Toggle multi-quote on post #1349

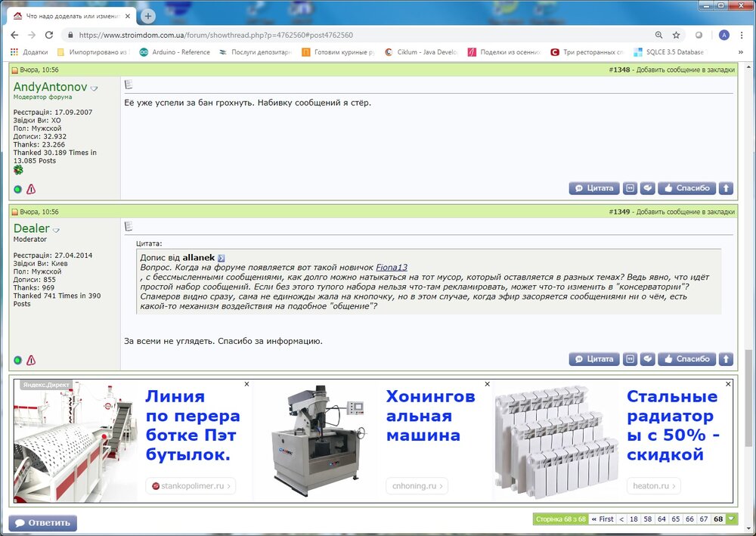(x=629, y=358)
